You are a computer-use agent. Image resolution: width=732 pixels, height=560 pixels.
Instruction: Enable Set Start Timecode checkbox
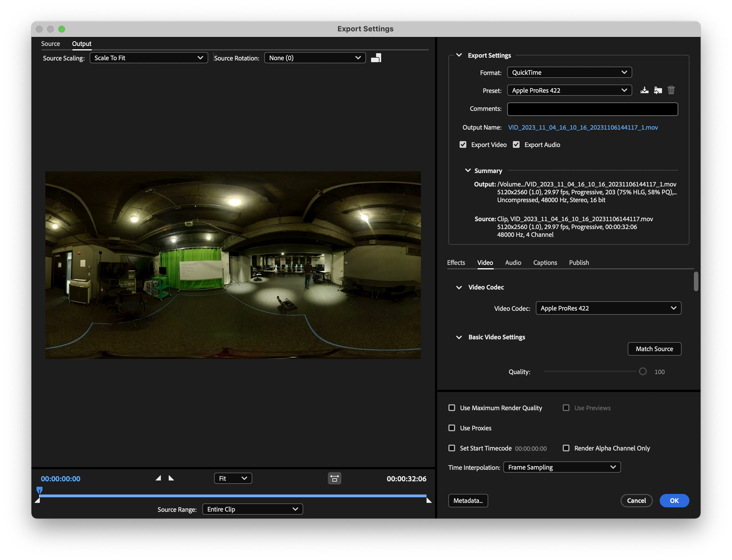pyautogui.click(x=452, y=448)
